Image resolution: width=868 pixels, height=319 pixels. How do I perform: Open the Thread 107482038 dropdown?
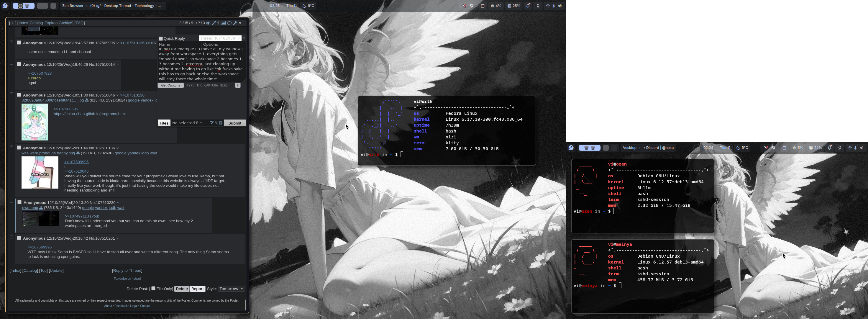(x=220, y=38)
